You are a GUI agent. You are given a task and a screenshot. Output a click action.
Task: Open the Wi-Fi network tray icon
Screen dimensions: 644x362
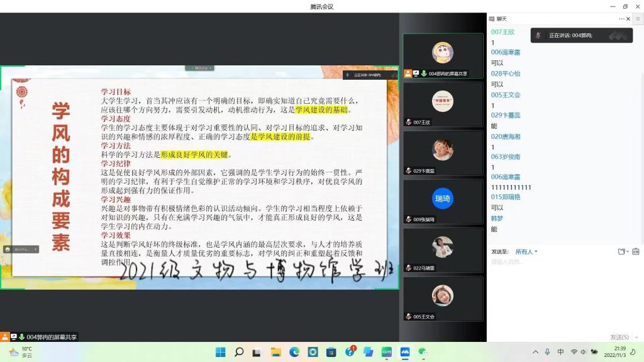pyautogui.click(x=574, y=352)
